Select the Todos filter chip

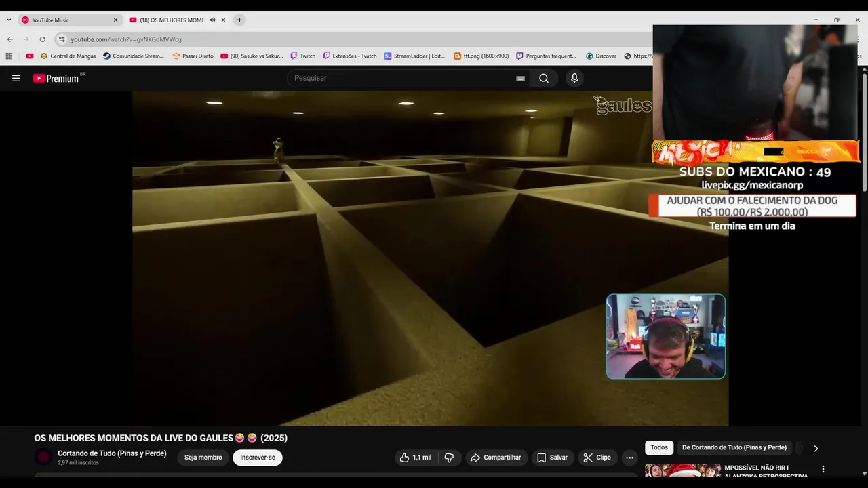(659, 448)
